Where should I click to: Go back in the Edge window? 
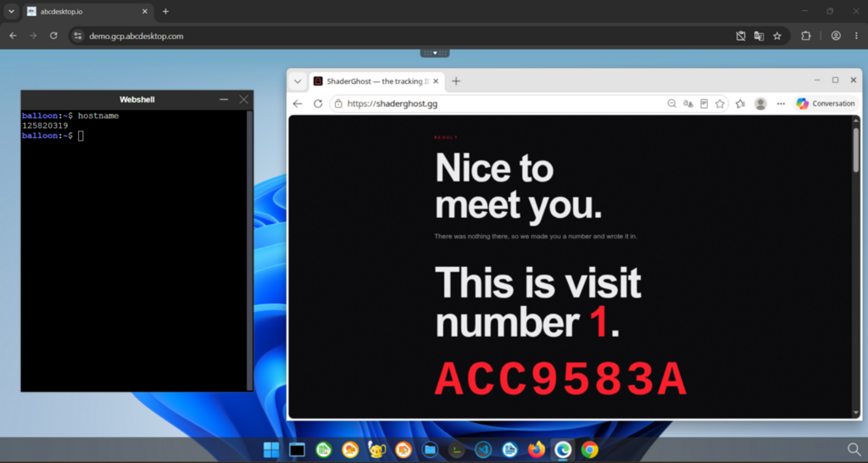pos(298,103)
